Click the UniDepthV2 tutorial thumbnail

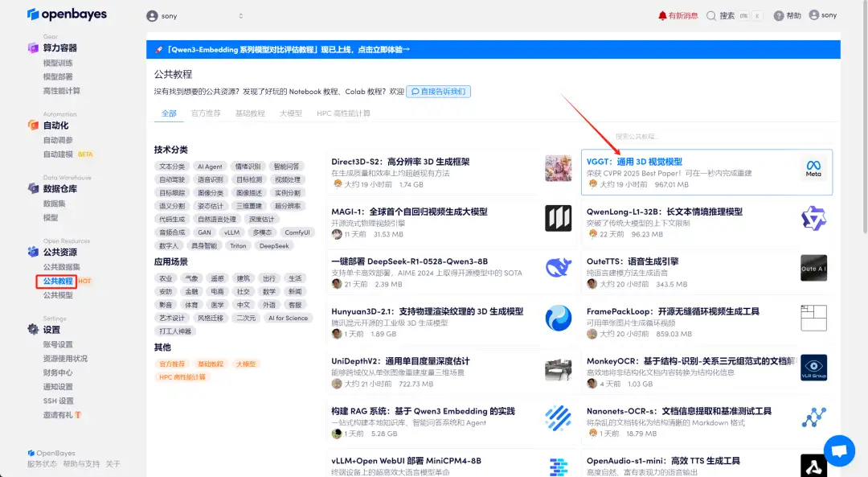point(558,368)
